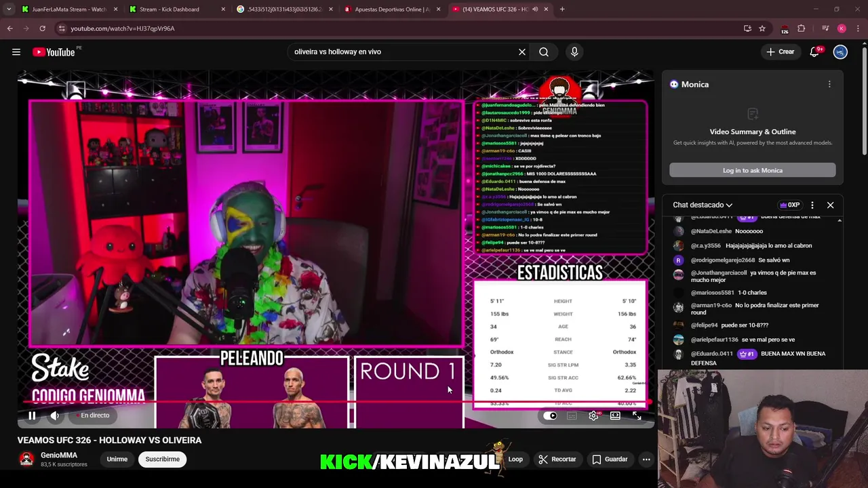The image size is (868, 488).
Task: Open Chrome three-dot menu
Action: 858,28
